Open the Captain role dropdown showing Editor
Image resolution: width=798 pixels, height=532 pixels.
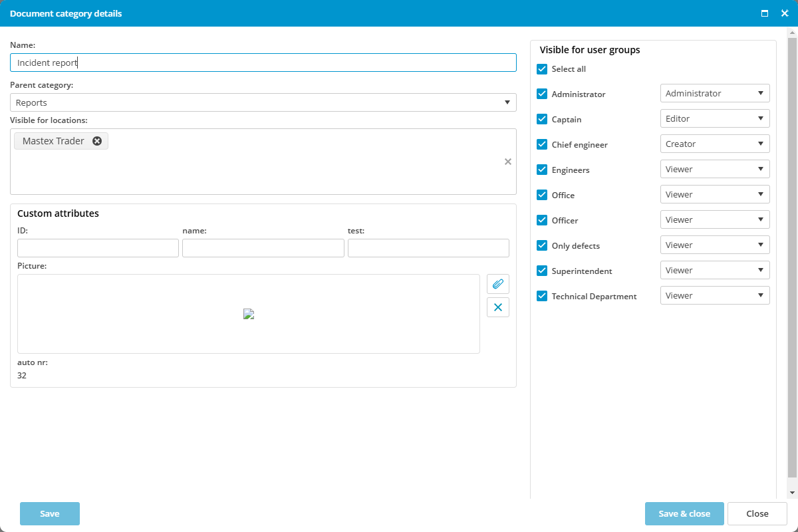(x=715, y=118)
